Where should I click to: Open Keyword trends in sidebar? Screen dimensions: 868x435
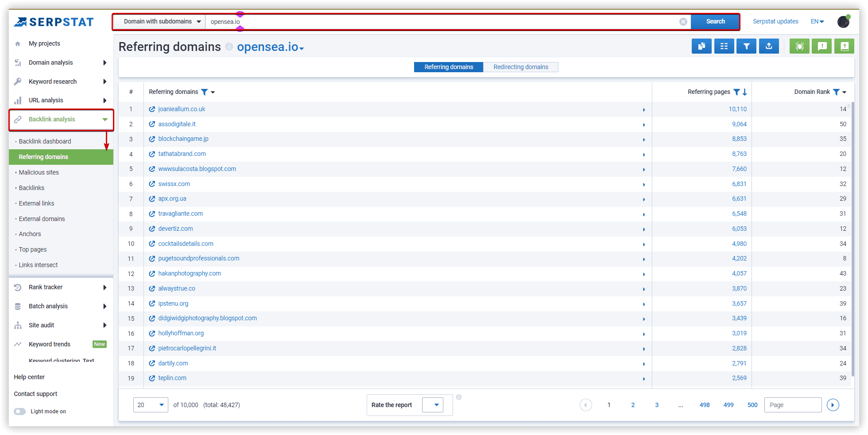50,344
